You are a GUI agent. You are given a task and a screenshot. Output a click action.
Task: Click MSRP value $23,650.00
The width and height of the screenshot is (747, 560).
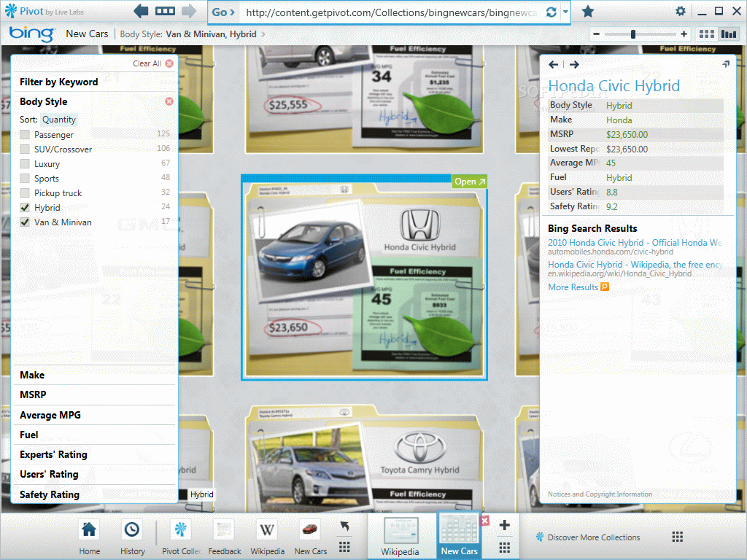(x=627, y=135)
